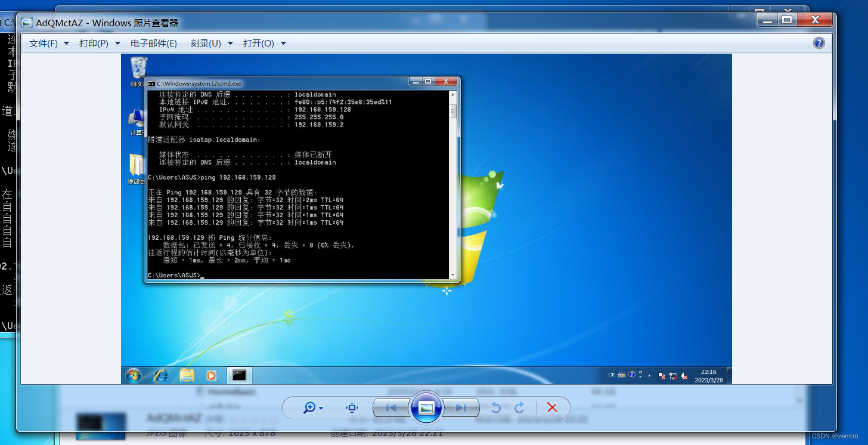The image size is (868, 445).
Task: Click the cmd window scrollbar in picture
Action: [x=453, y=184]
